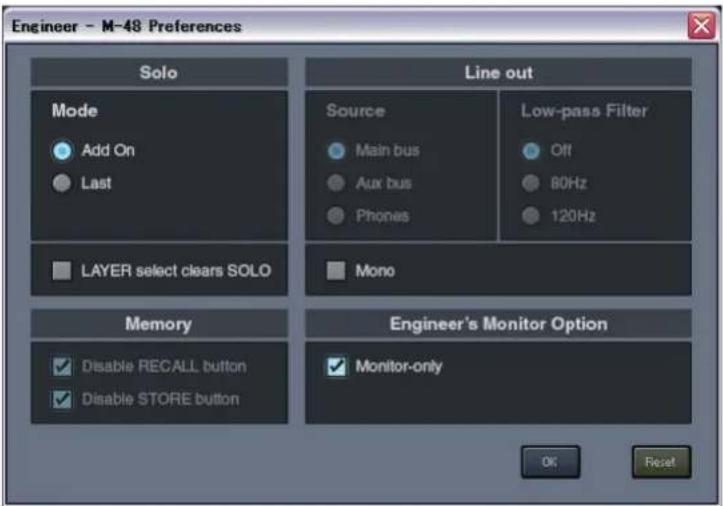Close the M-48 Preferences dialog
Screen dimensions: 723x506
click(x=701, y=26)
